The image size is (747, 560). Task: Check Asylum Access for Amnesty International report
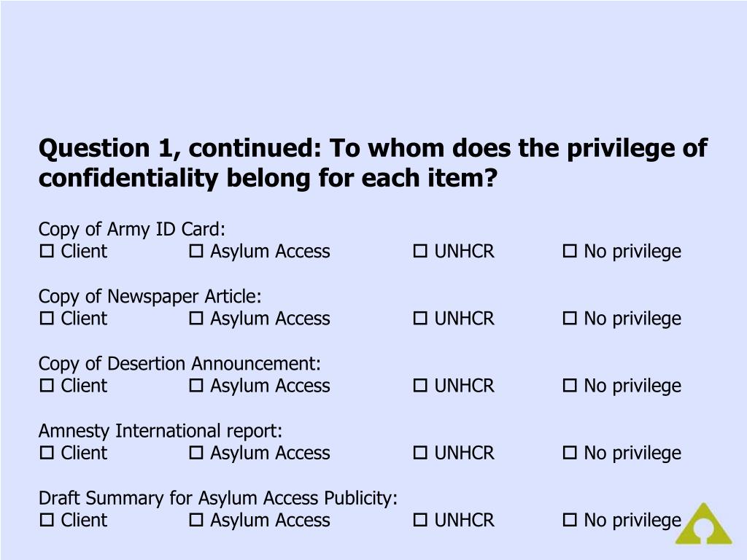[x=196, y=452]
